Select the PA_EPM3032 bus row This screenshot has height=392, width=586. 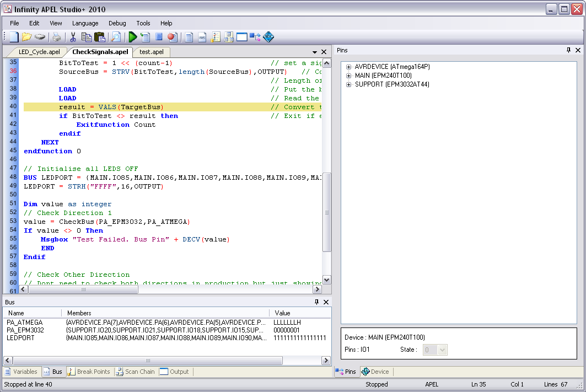click(x=25, y=330)
